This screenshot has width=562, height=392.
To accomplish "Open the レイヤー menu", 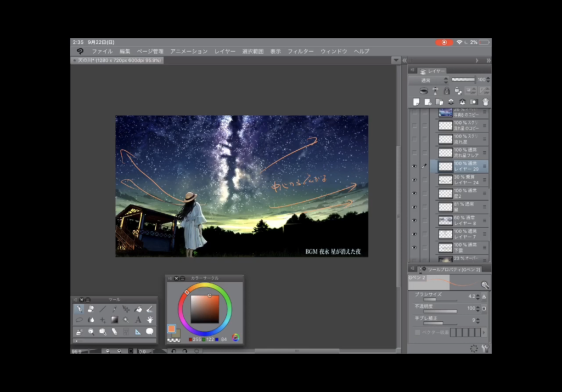I will [225, 52].
